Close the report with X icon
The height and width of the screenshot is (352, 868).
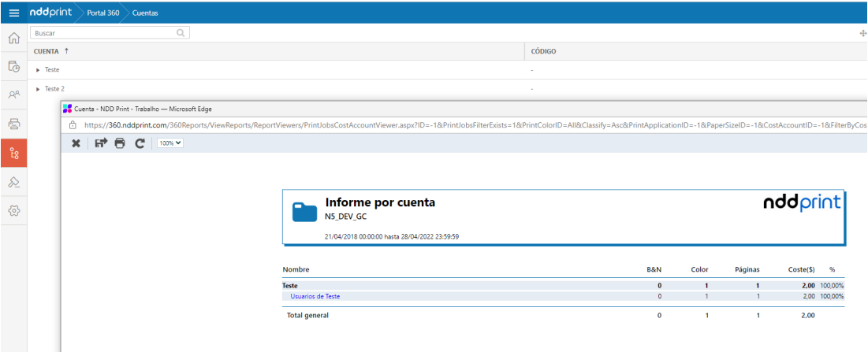(76, 143)
